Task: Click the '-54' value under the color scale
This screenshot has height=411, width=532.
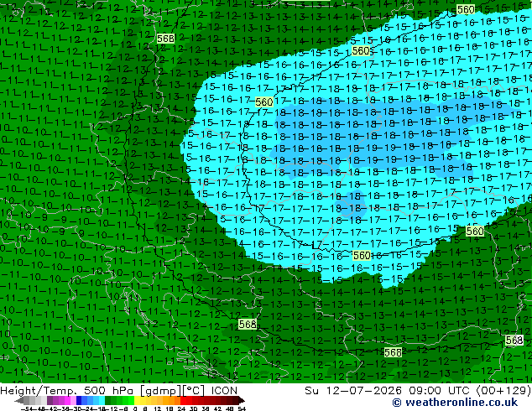Action: pos(27,408)
